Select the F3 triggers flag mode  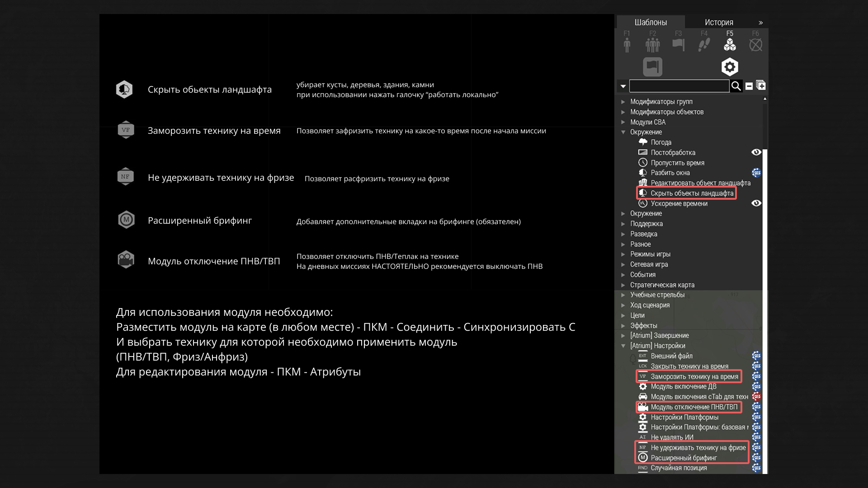[x=678, y=42]
